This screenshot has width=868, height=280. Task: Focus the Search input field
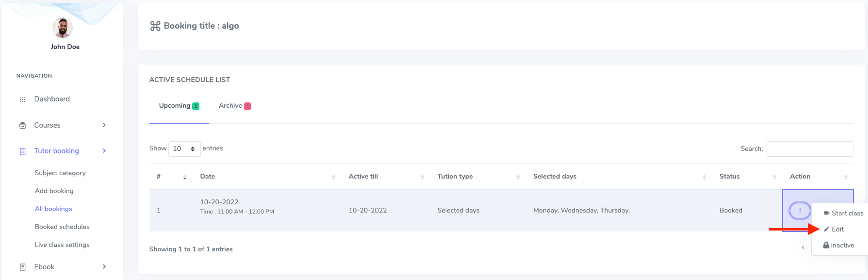809,148
